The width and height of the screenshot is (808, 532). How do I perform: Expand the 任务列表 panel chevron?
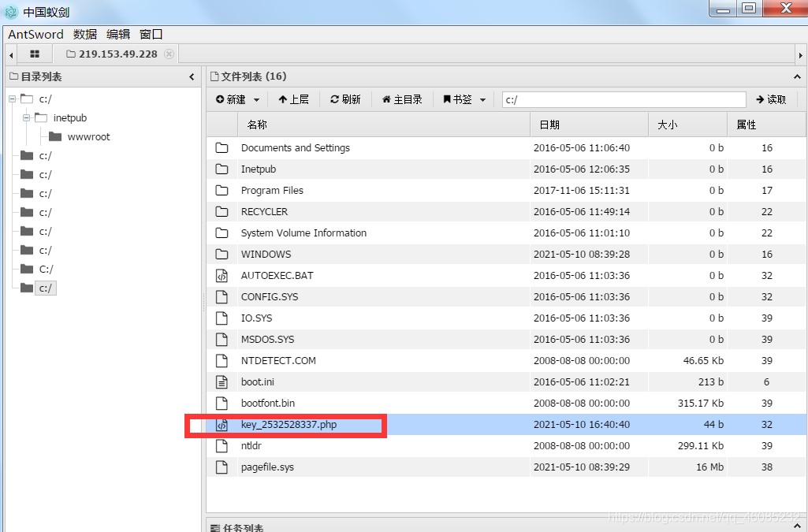797,526
